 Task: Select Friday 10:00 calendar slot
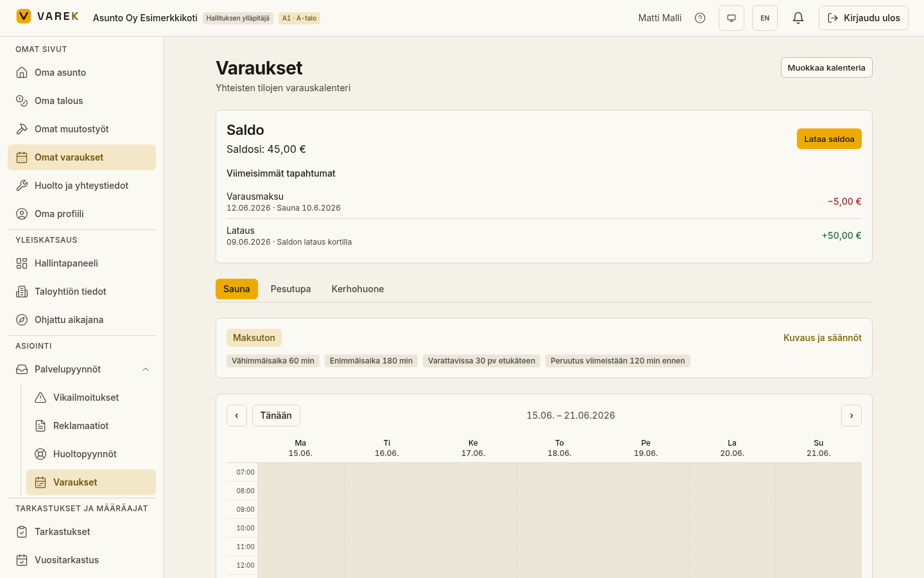646,528
